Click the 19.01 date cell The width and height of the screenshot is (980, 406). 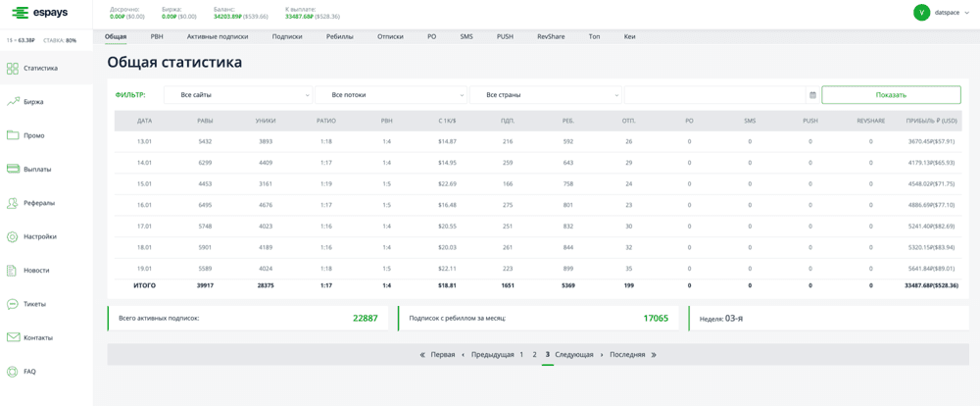click(145, 269)
